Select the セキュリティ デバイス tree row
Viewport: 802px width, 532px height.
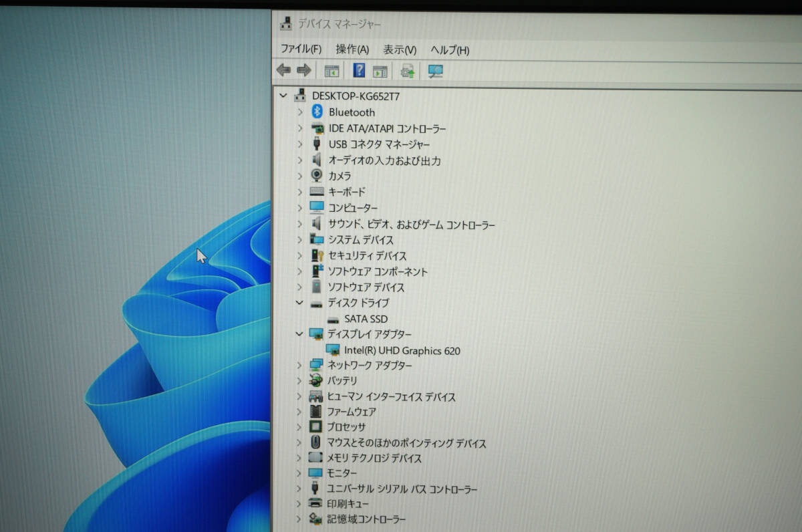(367, 255)
